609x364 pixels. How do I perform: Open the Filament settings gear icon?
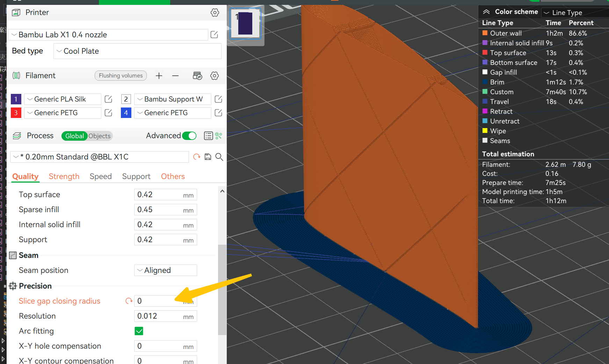click(x=215, y=75)
